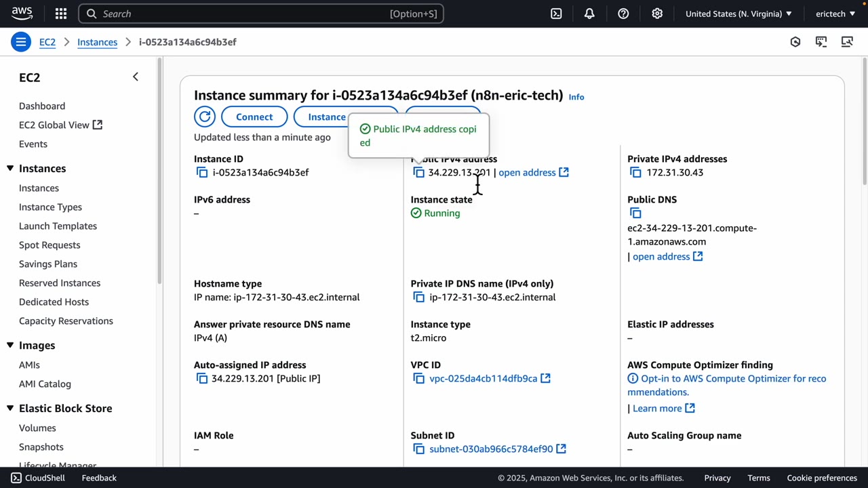868x488 pixels.
Task: Open the Privacy footer link
Action: coord(717,478)
